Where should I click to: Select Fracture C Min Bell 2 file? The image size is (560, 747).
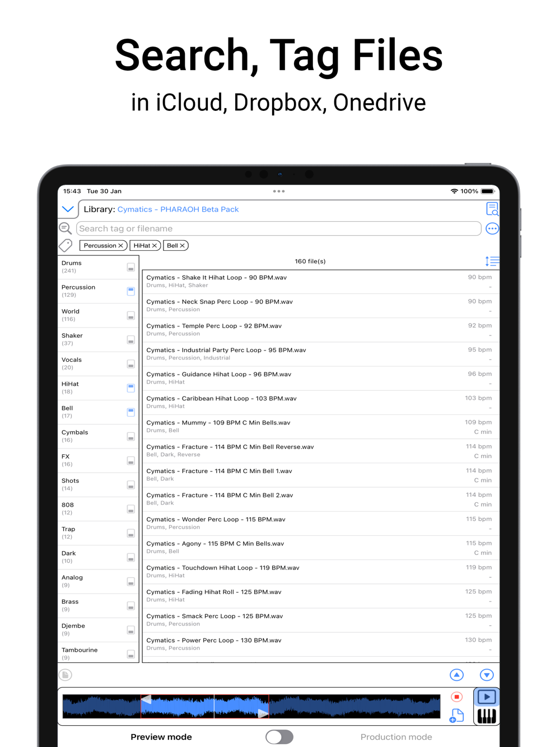pyautogui.click(x=321, y=499)
